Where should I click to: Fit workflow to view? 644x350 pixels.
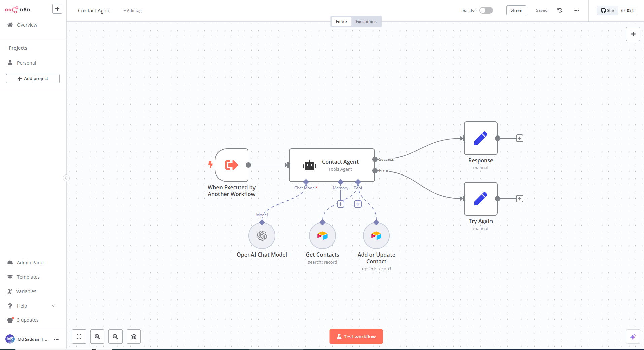point(79,337)
